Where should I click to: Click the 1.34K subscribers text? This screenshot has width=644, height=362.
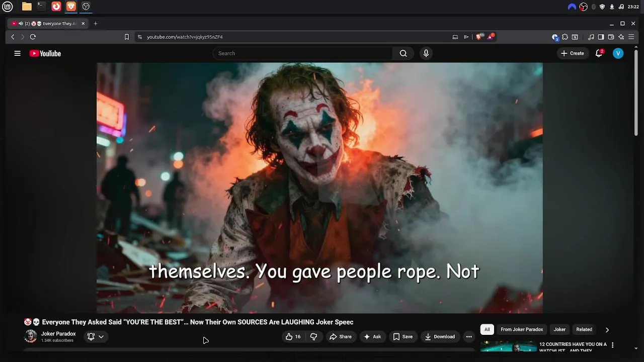[57, 341]
